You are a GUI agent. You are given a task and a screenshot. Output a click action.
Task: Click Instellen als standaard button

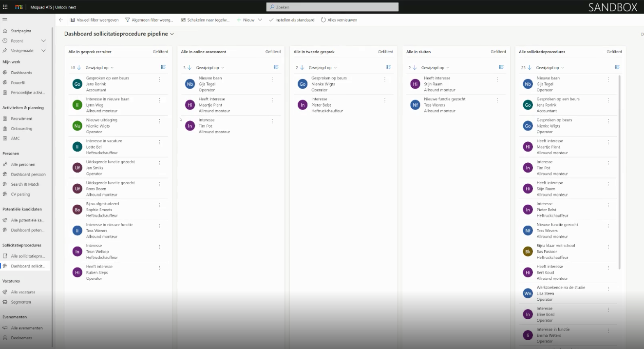click(291, 20)
